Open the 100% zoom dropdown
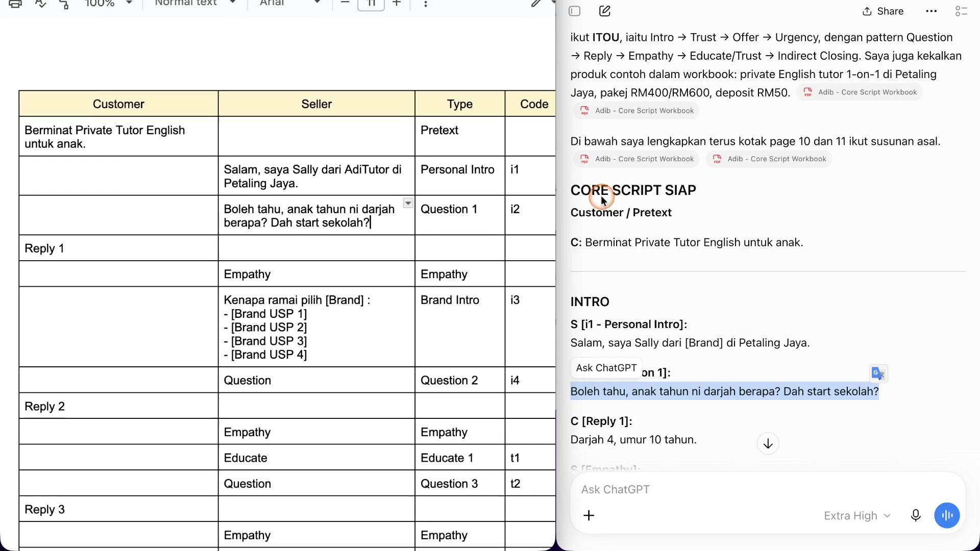 [x=108, y=4]
